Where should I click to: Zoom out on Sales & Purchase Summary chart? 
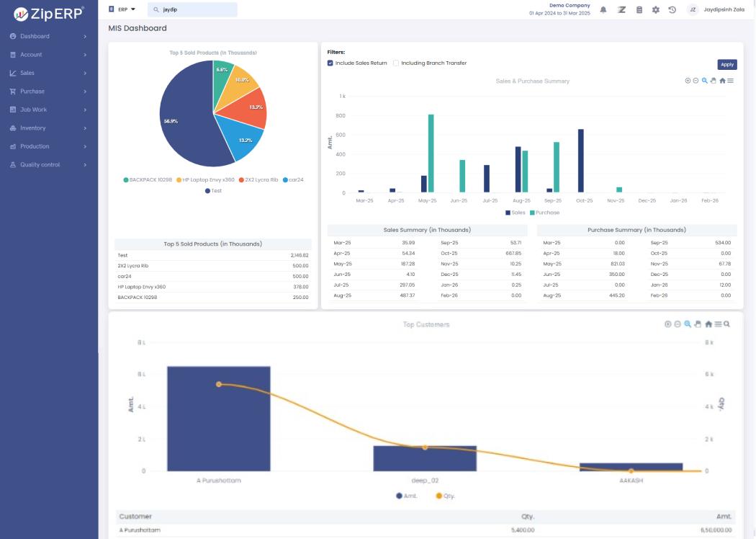coord(696,81)
